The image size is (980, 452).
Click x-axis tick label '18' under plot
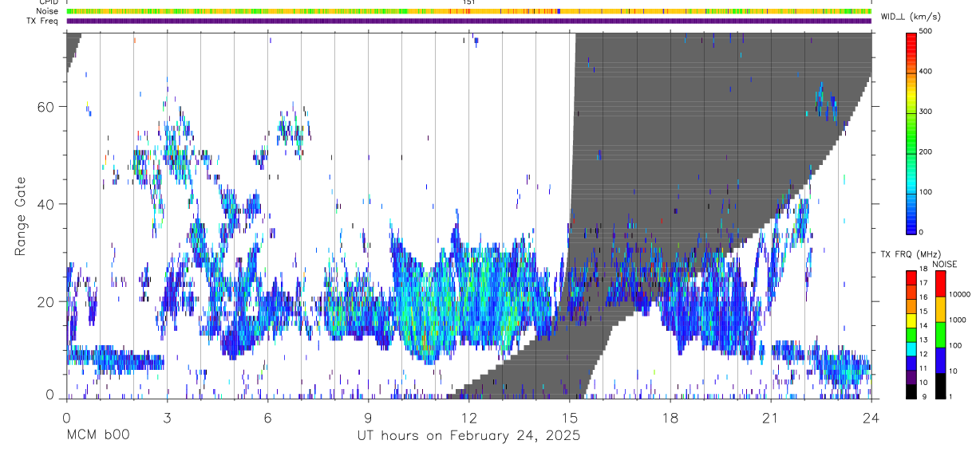[670, 418]
